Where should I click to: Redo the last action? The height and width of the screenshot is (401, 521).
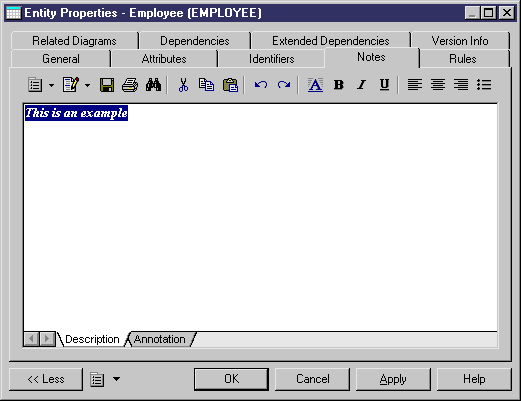pos(284,85)
